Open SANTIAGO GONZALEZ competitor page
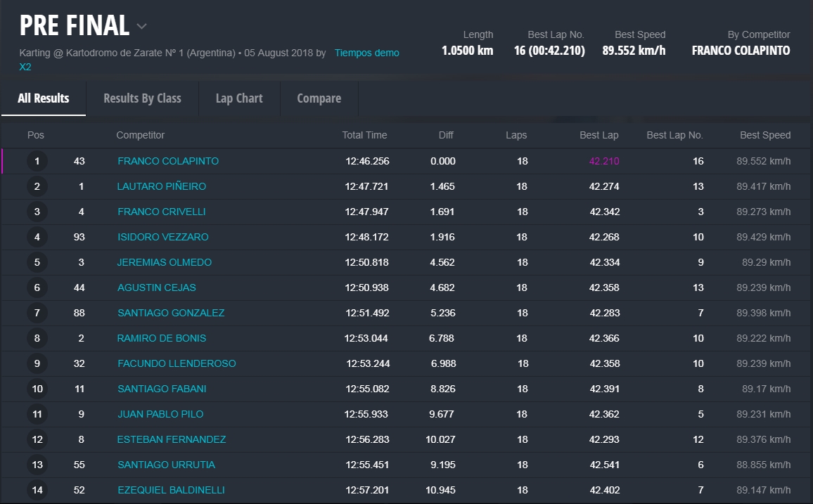The width and height of the screenshot is (813, 504). tap(171, 313)
